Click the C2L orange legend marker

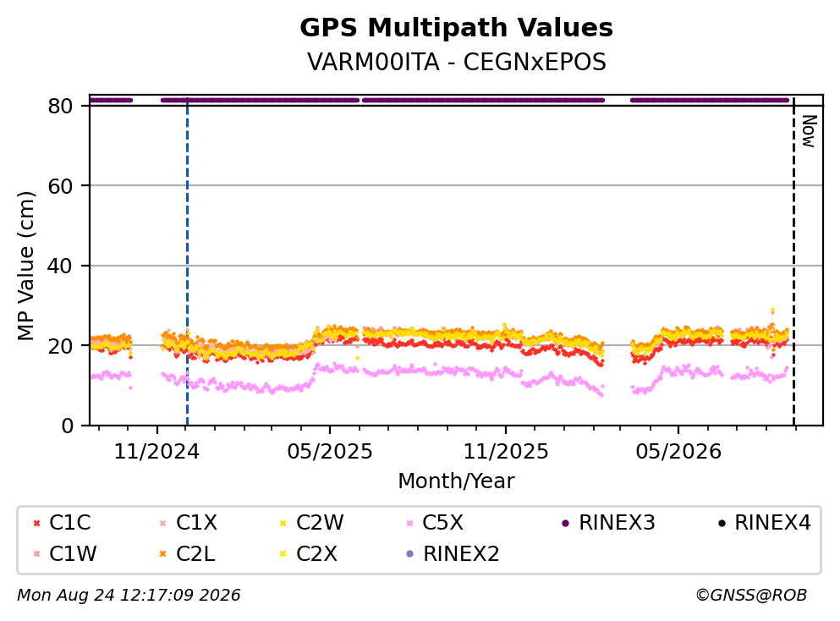coord(163,554)
